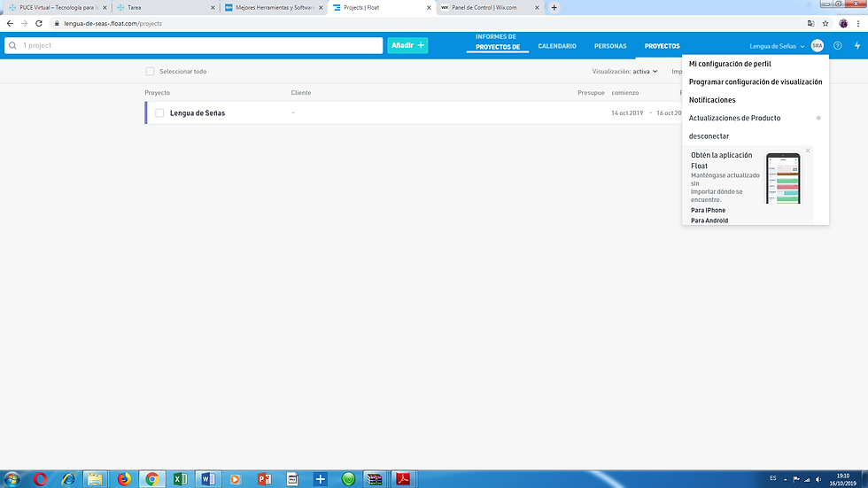Click the SRA user avatar
The height and width of the screenshot is (488, 868).
[x=817, y=46]
